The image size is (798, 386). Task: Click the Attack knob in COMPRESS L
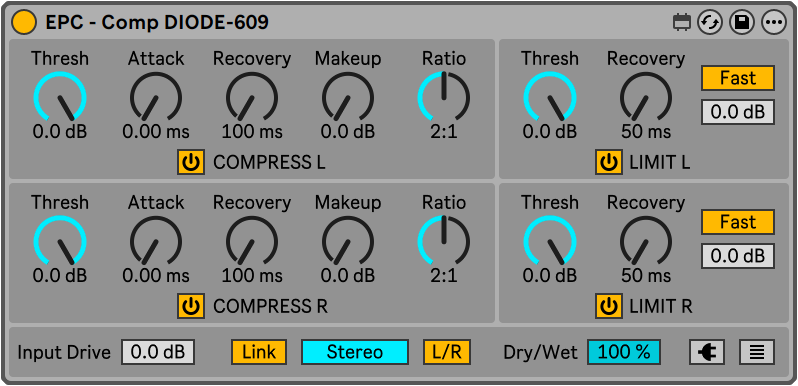tap(156, 97)
